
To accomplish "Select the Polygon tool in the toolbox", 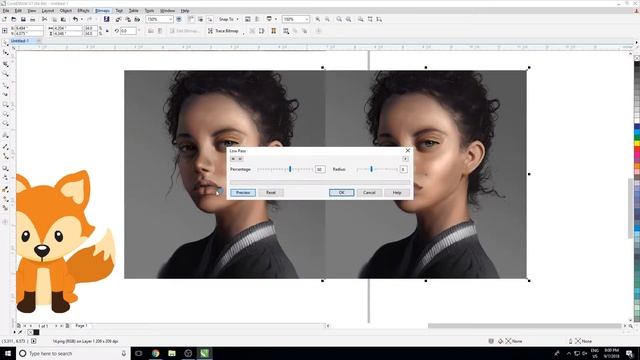I will pyautogui.click(x=6, y=124).
